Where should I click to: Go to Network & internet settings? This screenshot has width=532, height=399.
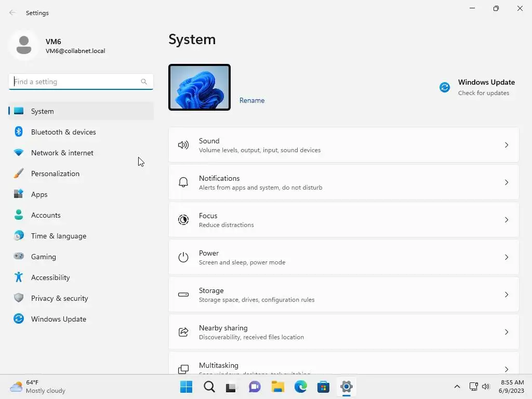pos(81,153)
